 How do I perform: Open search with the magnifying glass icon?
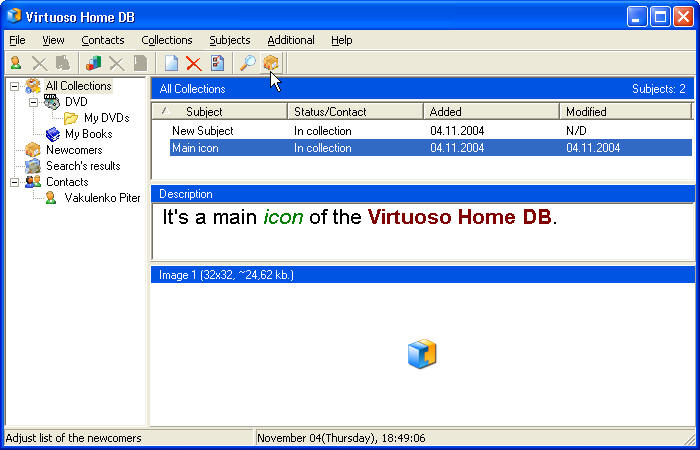(247, 63)
